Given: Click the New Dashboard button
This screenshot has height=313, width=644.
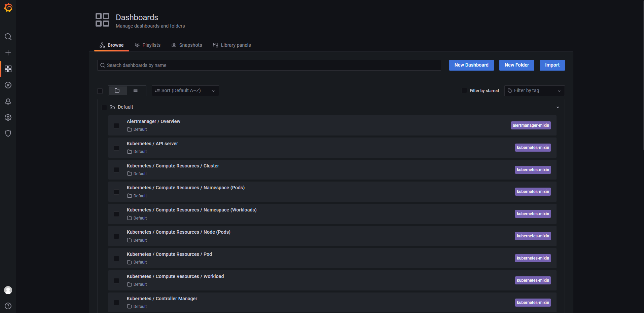Looking at the screenshot, I should [471, 65].
